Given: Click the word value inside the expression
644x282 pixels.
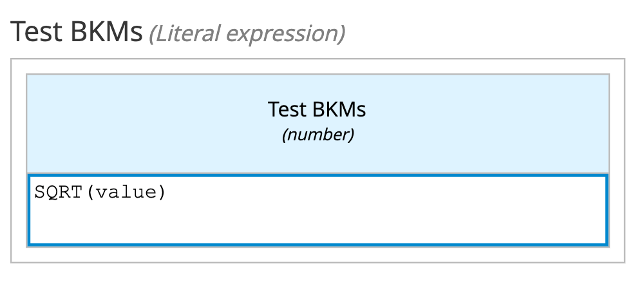Looking at the screenshot, I should [x=126, y=192].
